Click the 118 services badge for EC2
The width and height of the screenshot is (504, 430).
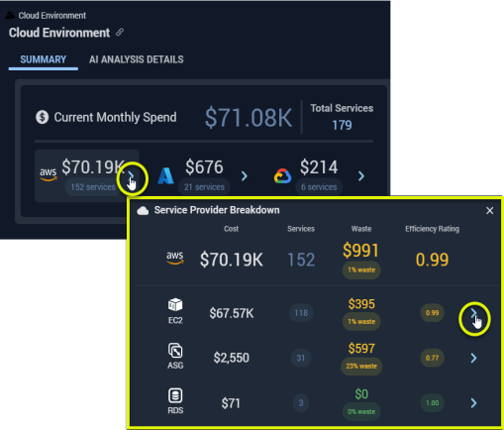click(x=301, y=313)
